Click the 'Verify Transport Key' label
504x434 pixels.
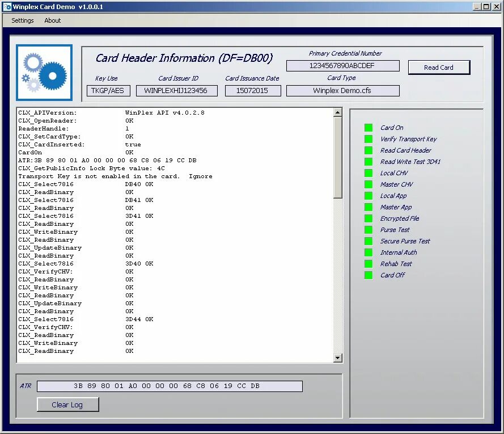(409, 139)
